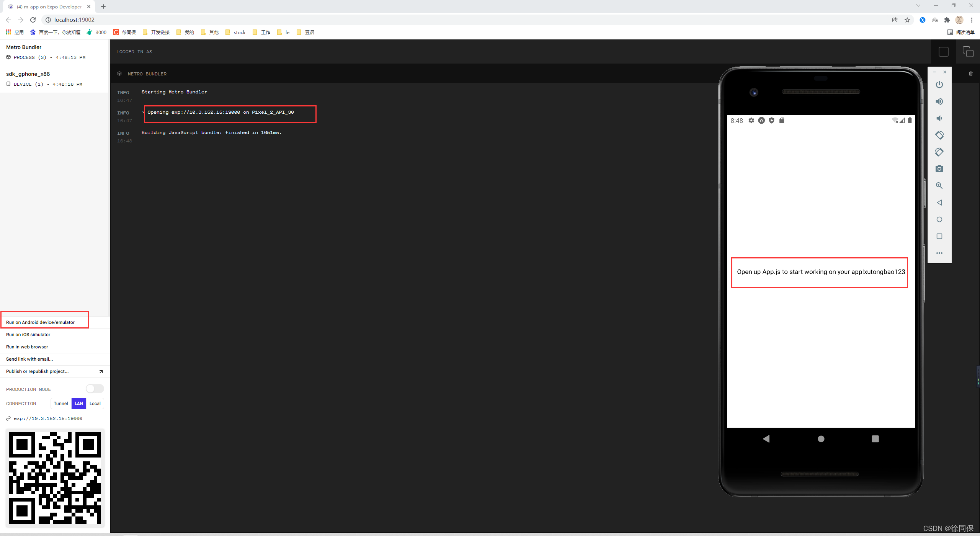Toggle the Production Mode switch
This screenshot has height=536, width=980.
[94, 388]
